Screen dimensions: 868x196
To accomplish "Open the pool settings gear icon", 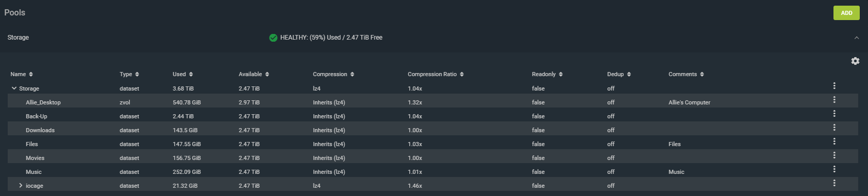I will (x=855, y=61).
